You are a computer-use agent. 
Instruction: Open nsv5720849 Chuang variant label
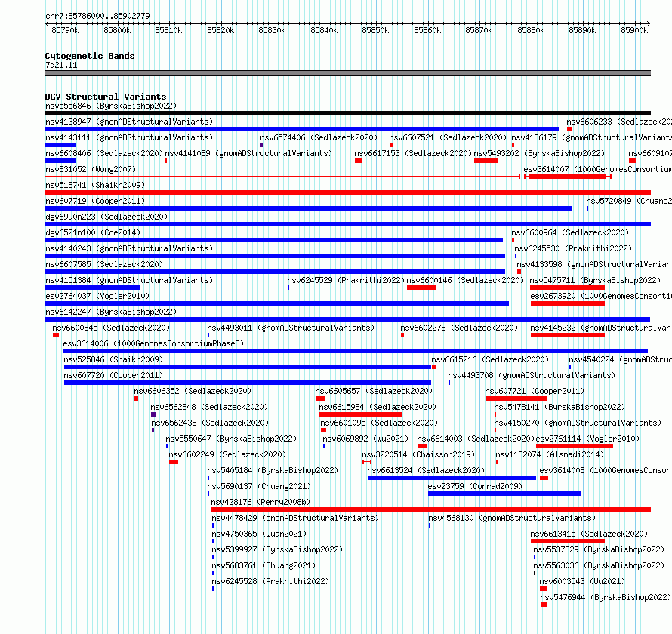click(x=629, y=201)
